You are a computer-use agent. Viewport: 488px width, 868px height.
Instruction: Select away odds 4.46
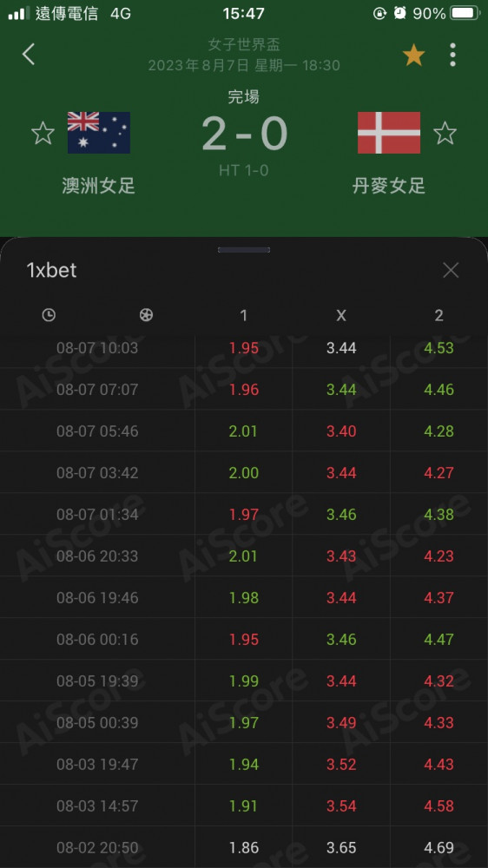tap(439, 389)
